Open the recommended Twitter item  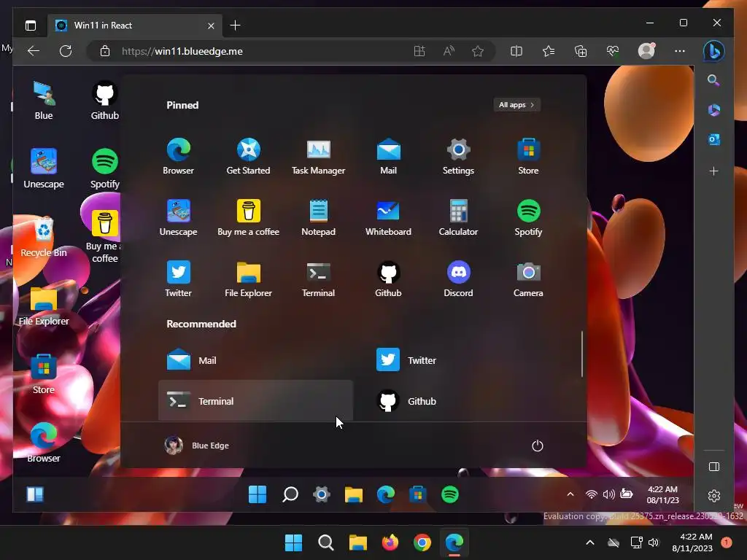point(465,360)
